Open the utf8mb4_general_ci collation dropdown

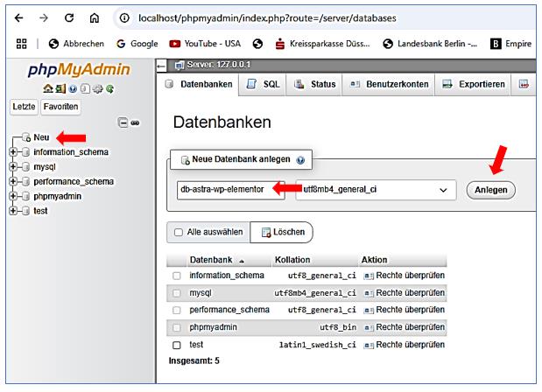[x=377, y=189]
